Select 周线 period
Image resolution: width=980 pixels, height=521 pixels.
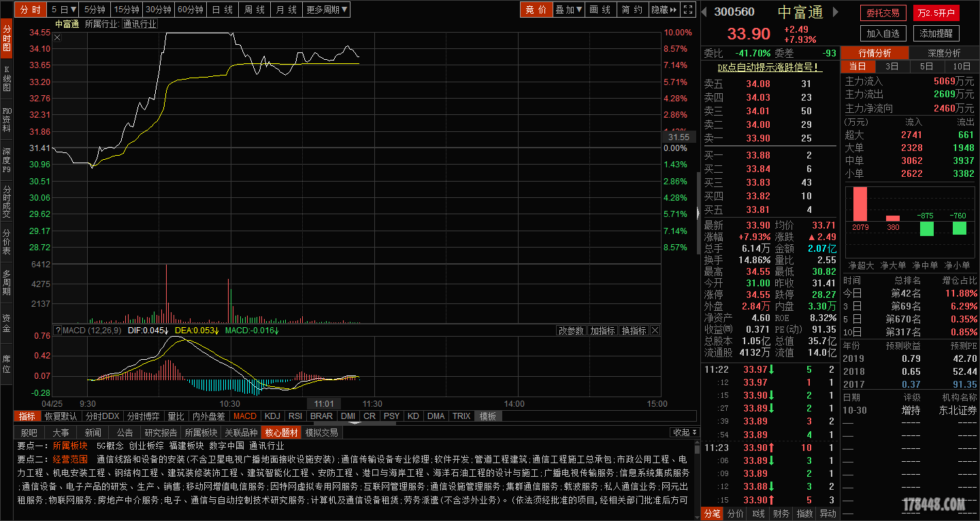(255, 10)
